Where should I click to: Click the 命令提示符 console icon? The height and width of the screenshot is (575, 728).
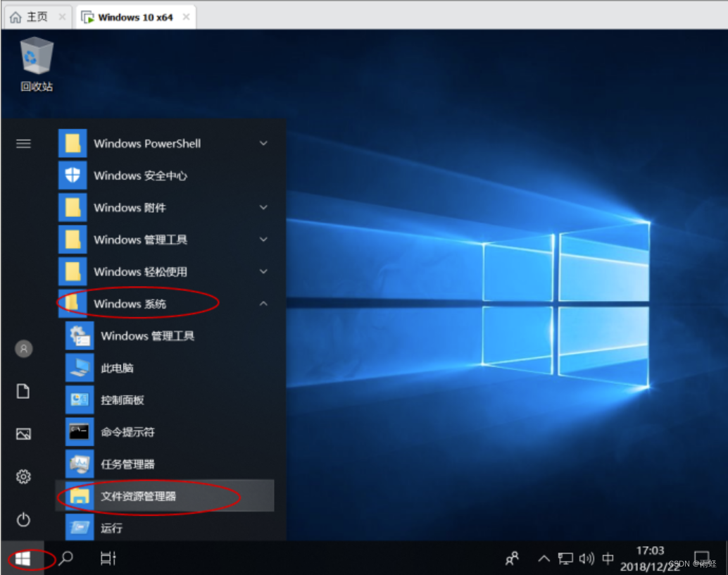80,432
